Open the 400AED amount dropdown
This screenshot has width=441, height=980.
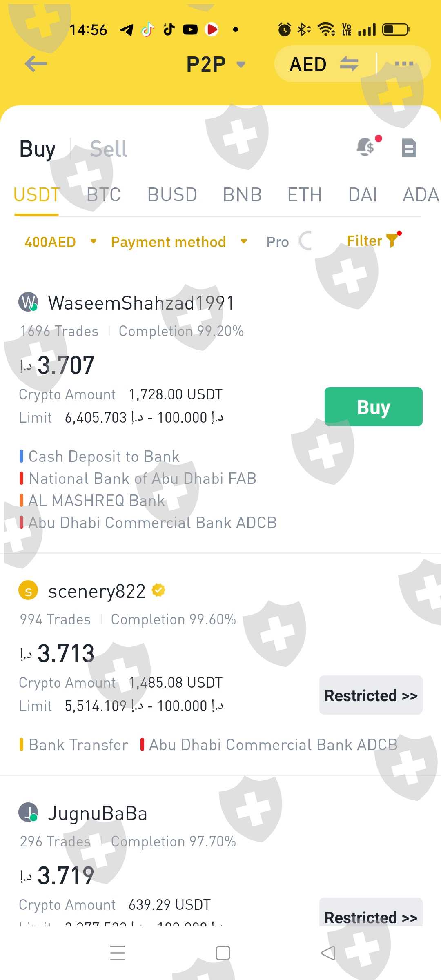(60, 242)
